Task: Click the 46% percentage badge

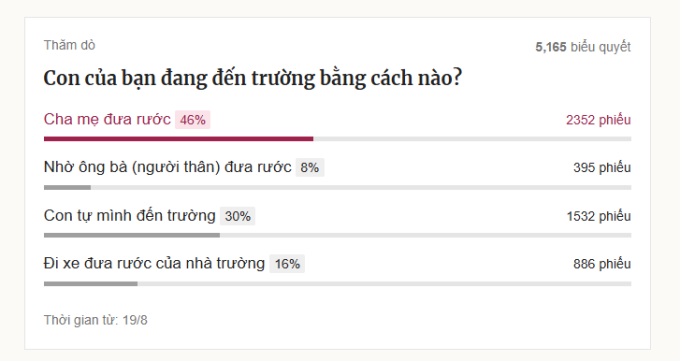Action: click(x=193, y=120)
